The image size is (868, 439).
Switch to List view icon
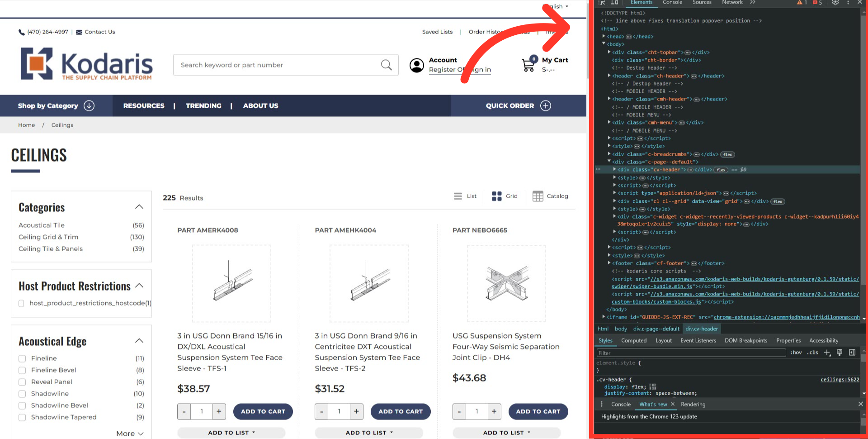click(x=458, y=196)
